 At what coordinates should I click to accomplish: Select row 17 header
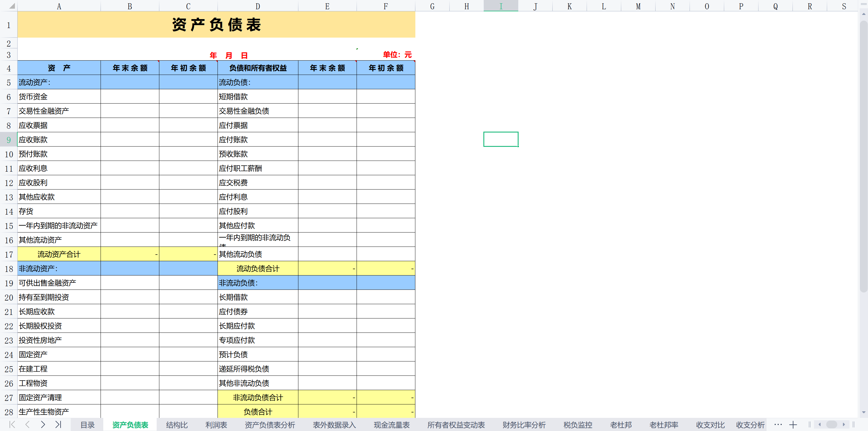pyautogui.click(x=9, y=254)
